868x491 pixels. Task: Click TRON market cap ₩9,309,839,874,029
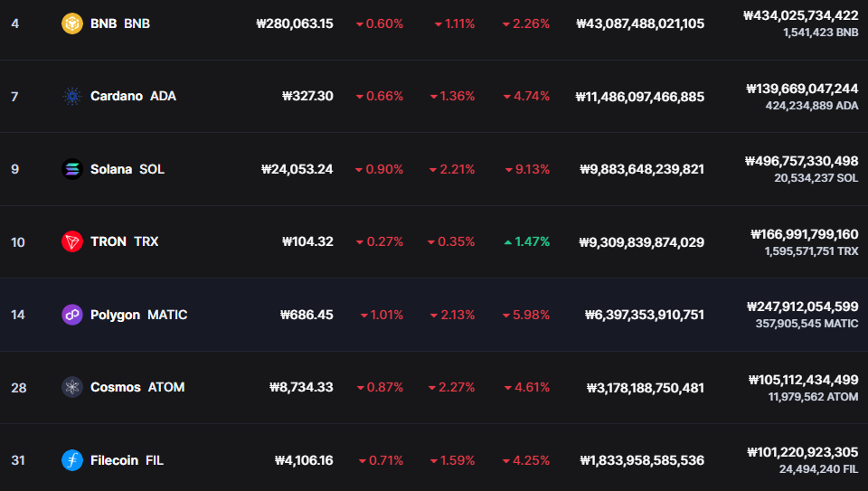click(x=642, y=242)
